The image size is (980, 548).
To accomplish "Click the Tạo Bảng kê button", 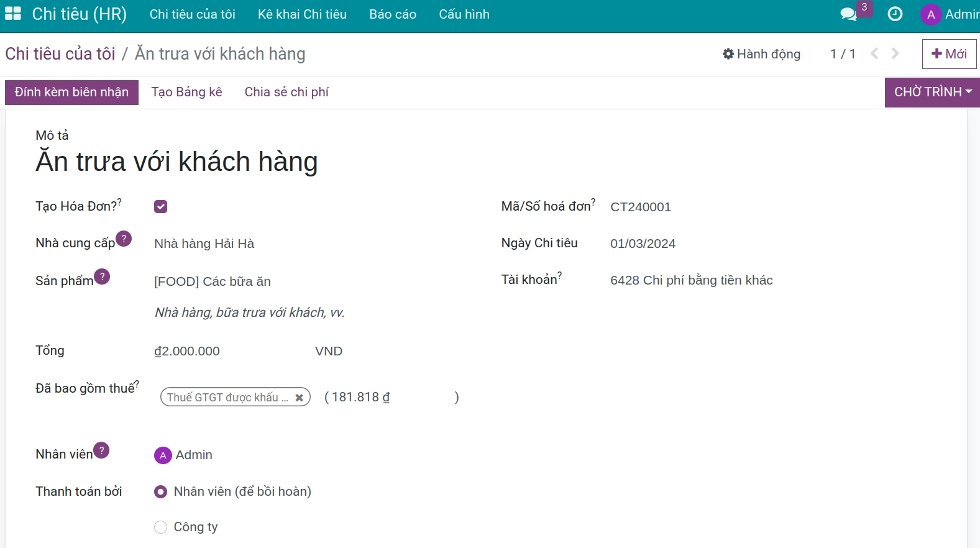I will click(186, 92).
